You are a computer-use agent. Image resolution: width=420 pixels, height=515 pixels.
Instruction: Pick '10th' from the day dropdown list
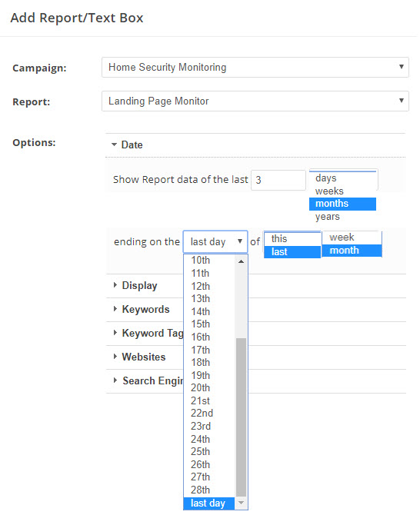click(209, 261)
